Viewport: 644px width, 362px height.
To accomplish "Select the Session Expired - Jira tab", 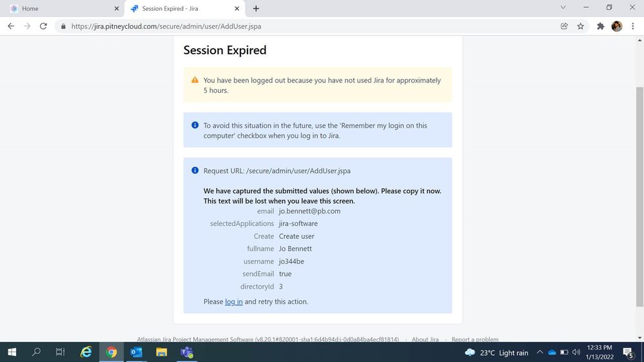I will 185,8.
